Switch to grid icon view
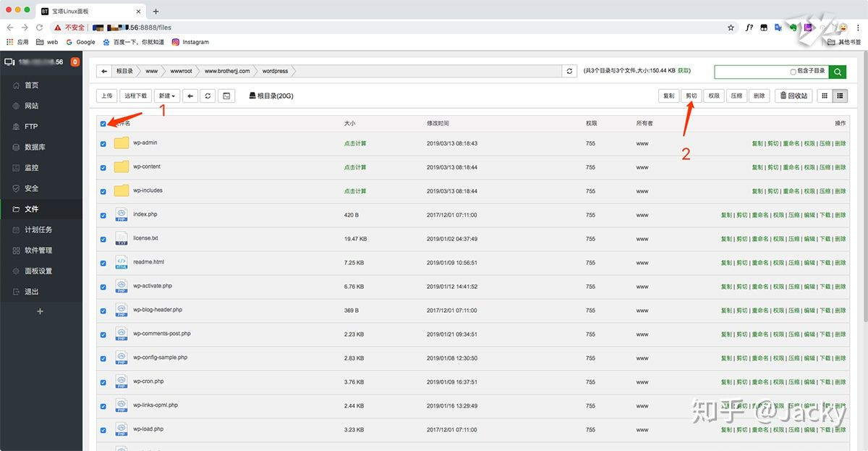The height and width of the screenshot is (451, 868). [824, 96]
